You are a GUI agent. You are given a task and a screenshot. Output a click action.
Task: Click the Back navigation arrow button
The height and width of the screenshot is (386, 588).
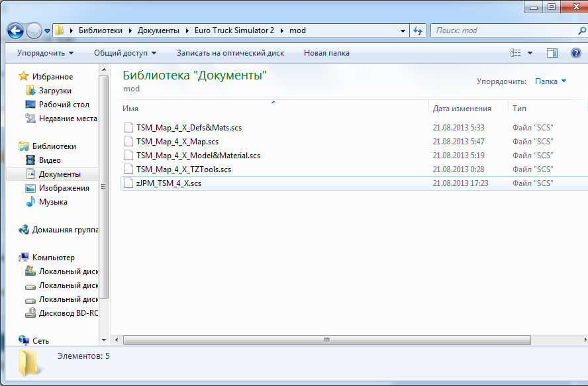[x=17, y=30]
